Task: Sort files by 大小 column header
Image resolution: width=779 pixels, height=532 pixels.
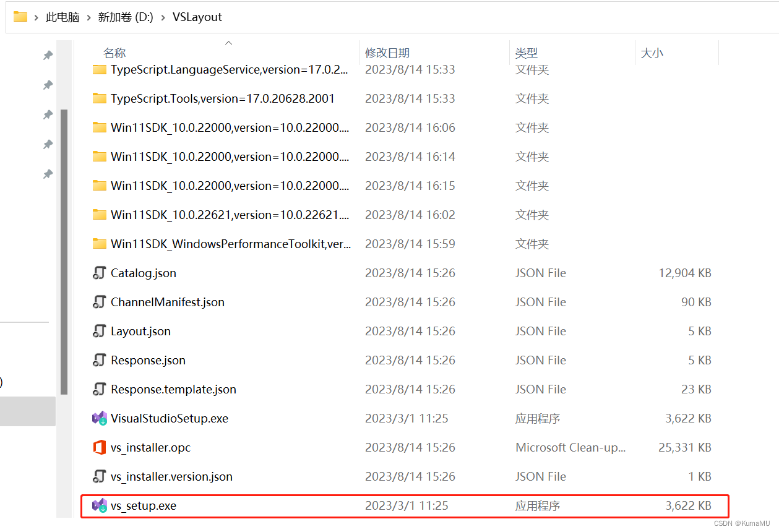Action: tap(652, 53)
